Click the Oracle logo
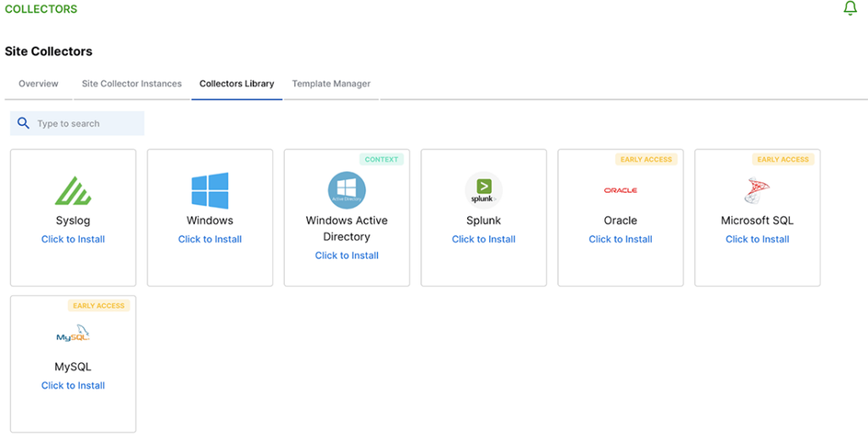 (x=620, y=190)
